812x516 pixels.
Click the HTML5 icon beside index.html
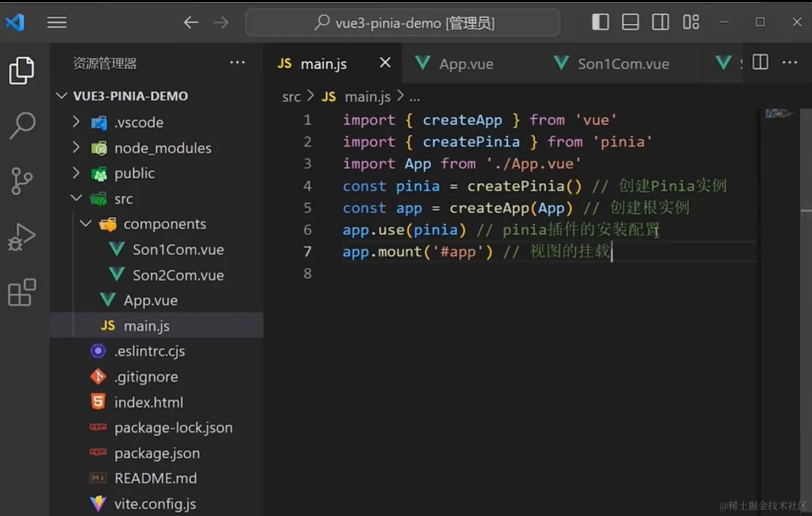click(x=98, y=402)
